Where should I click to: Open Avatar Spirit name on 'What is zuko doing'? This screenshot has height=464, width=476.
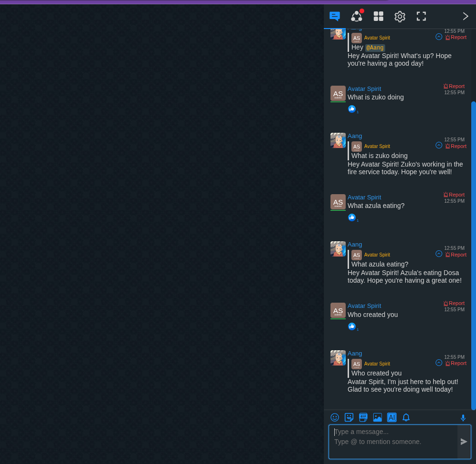[x=364, y=89]
